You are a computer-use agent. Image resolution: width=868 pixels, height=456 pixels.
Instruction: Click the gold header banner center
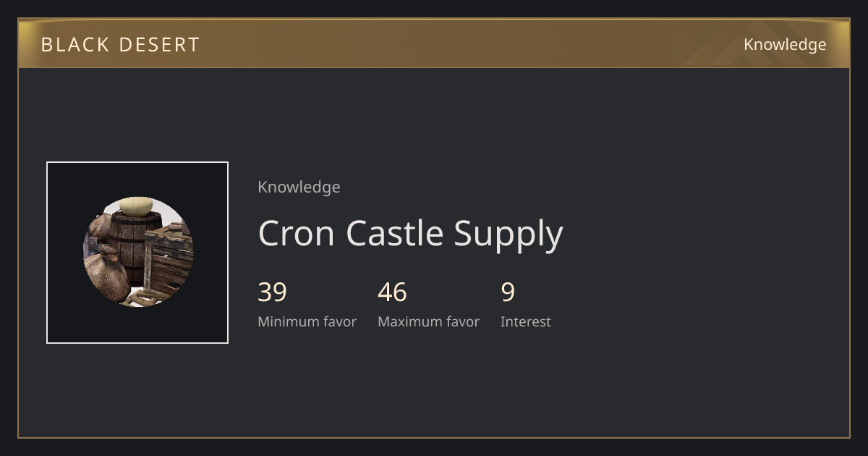434,43
